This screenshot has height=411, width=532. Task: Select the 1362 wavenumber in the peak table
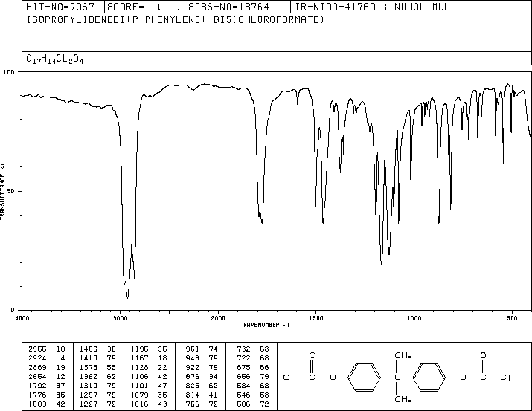click(89, 376)
